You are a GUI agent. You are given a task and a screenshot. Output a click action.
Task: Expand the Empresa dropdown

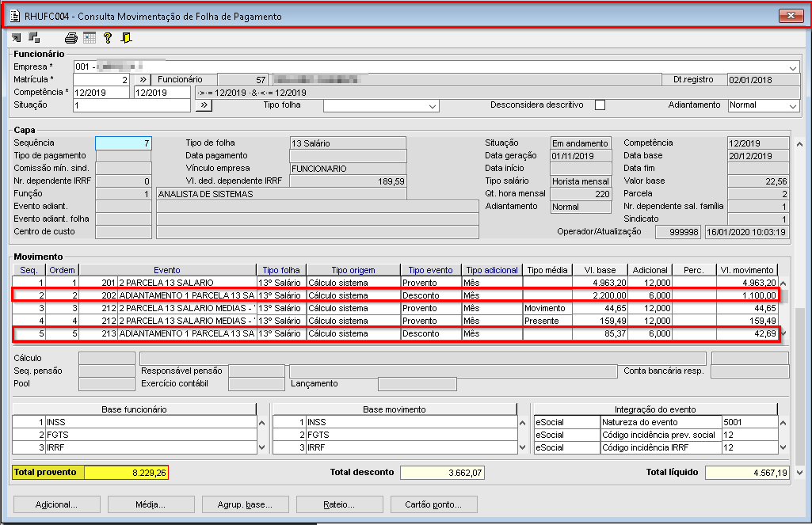click(x=793, y=67)
